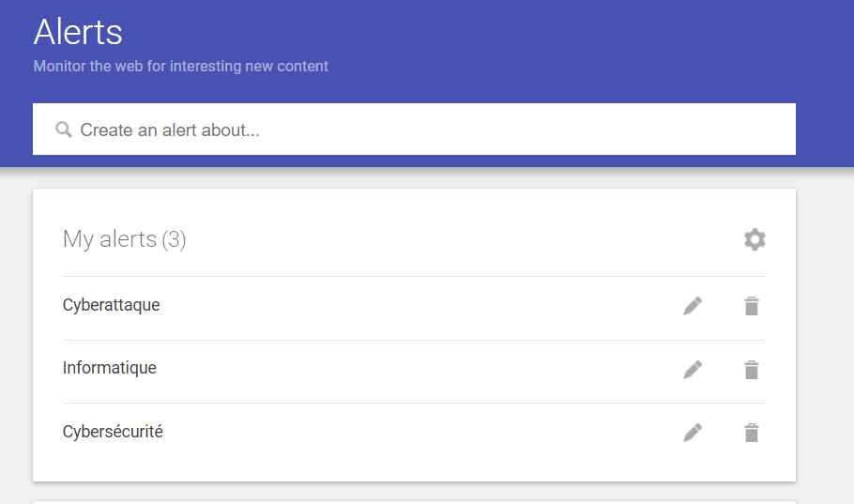854x504 pixels.
Task: Open the pencil editor for Cybersécurité
Action: (x=693, y=433)
